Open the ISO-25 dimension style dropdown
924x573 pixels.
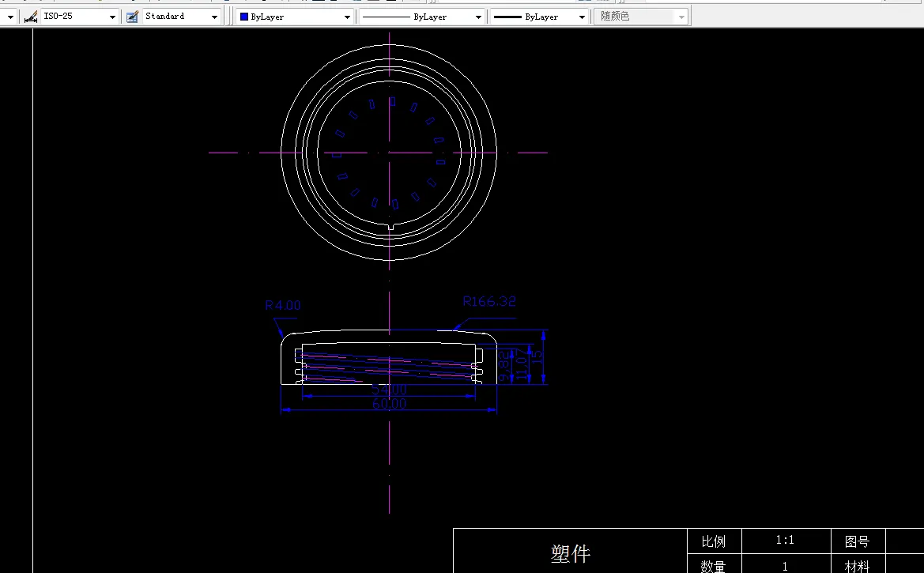[x=111, y=15]
